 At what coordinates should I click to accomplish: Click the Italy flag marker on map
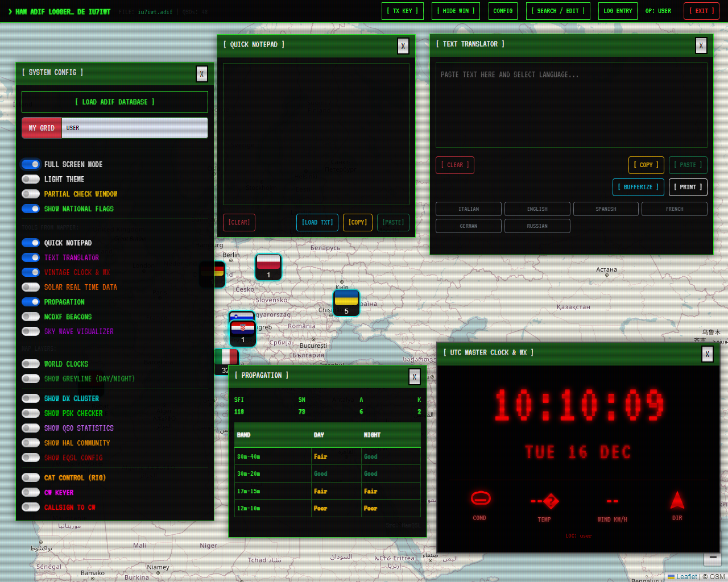(226, 358)
